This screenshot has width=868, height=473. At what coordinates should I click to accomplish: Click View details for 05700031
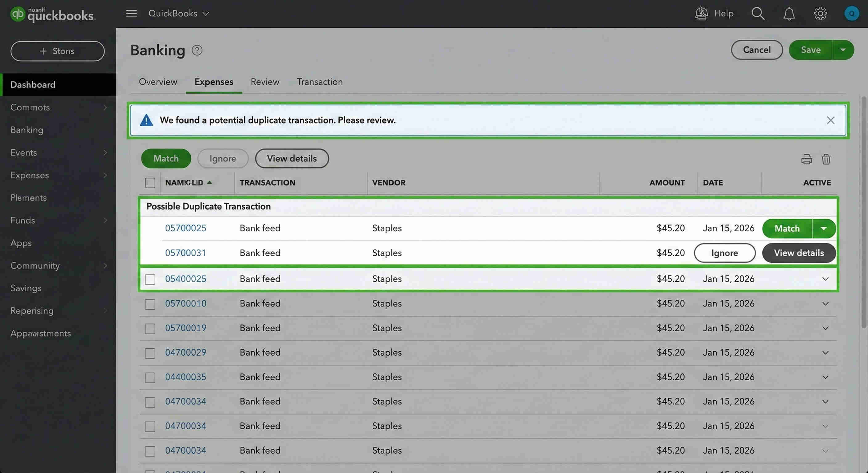(x=799, y=253)
